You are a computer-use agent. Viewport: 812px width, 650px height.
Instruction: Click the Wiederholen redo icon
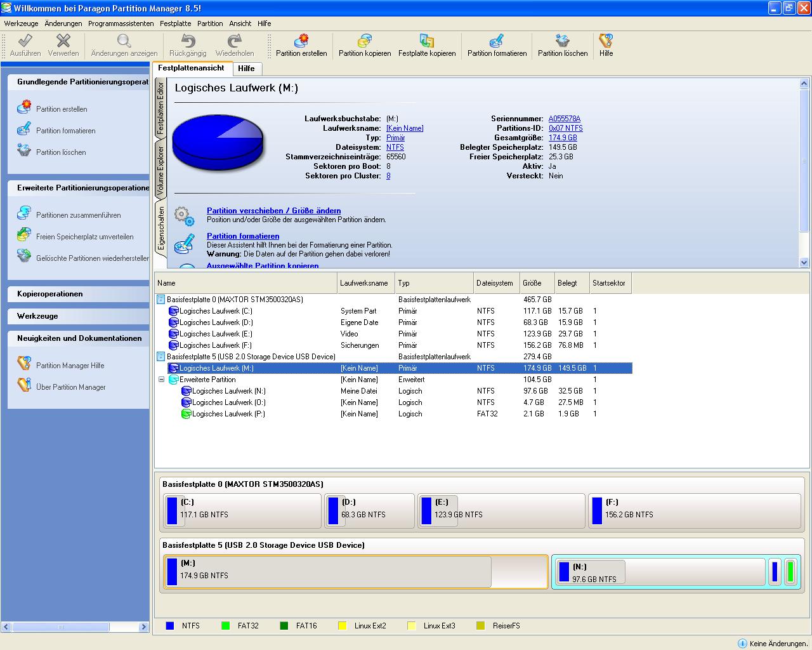[x=235, y=41]
